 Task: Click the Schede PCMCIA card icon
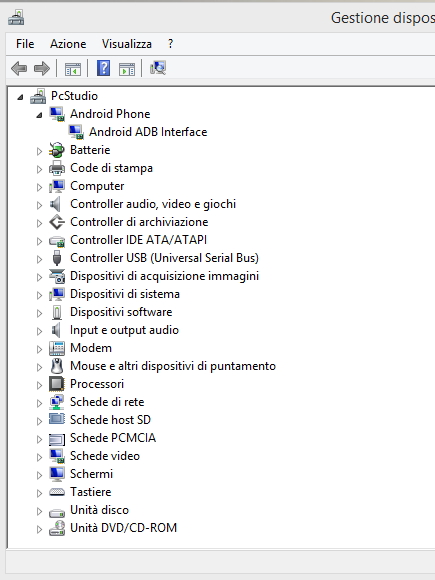(57, 439)
